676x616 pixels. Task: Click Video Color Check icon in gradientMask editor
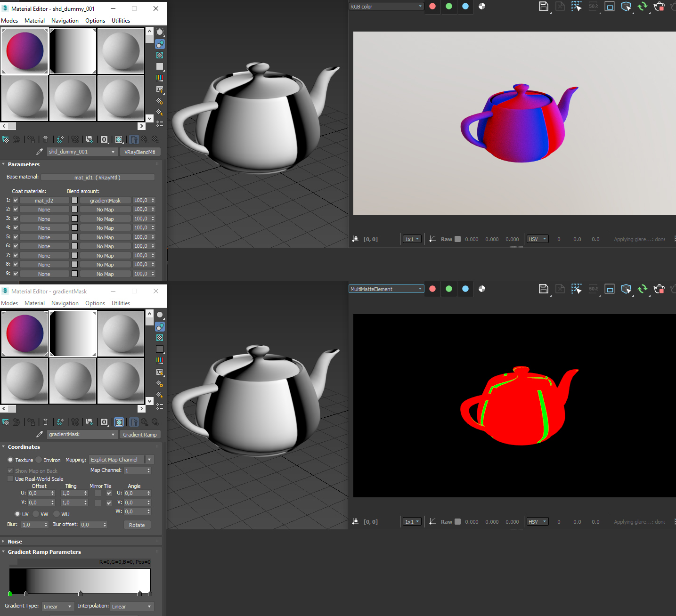(x=160, y=360)
